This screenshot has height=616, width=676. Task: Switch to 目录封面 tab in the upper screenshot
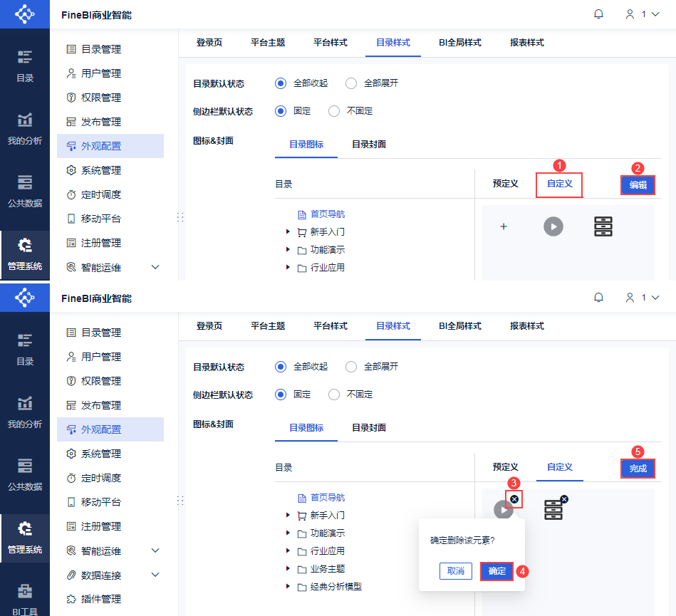(x=368, y=145)
